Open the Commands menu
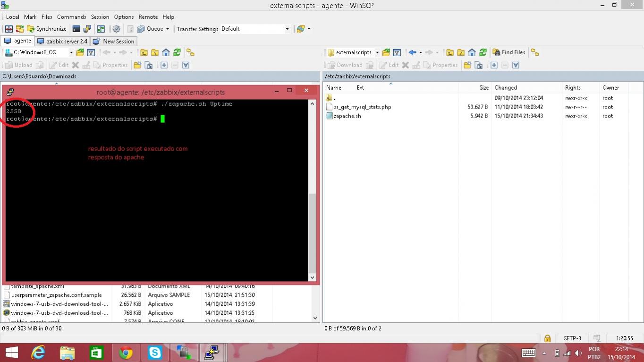The image size is (644, 362). tap(71, 17)
